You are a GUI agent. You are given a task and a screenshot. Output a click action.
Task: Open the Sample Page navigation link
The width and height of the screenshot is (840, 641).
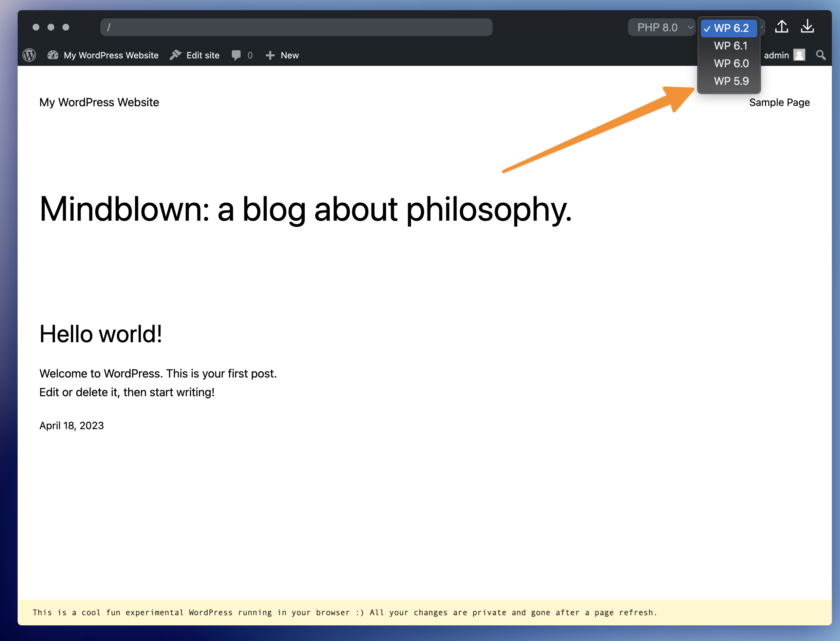click(x=779, y=102)
